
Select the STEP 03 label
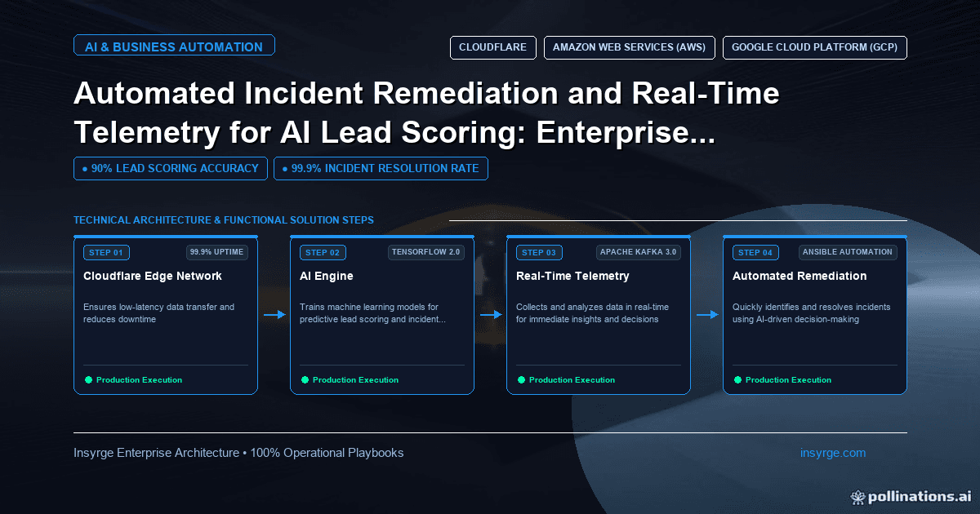pyautogui.click(x=539, y=253)
